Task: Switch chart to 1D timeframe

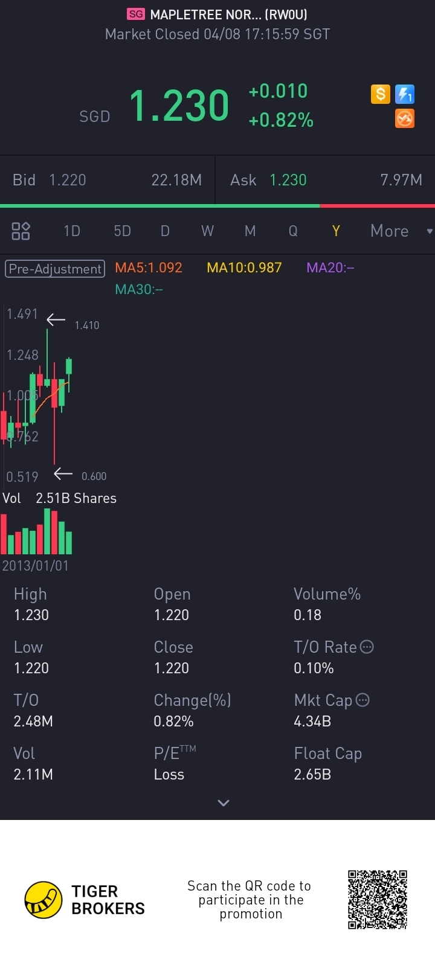Action: [x=72, y=231]
